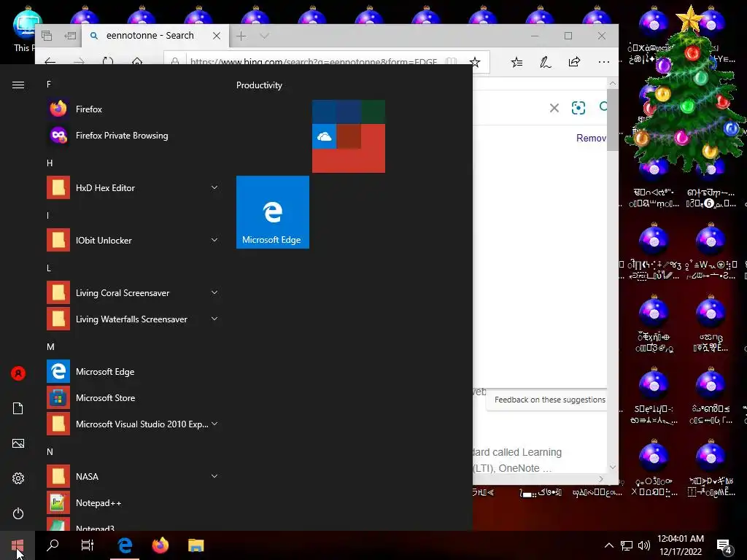The image size is (747, 560).
Task: Open Bing visual search camera icon
Action: 578,108
